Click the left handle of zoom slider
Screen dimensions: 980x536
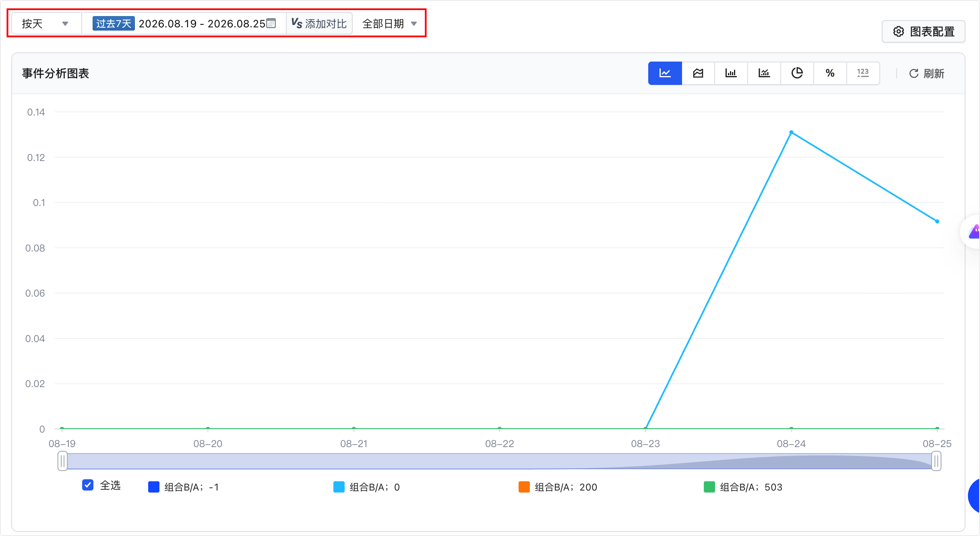pos(62,461)
